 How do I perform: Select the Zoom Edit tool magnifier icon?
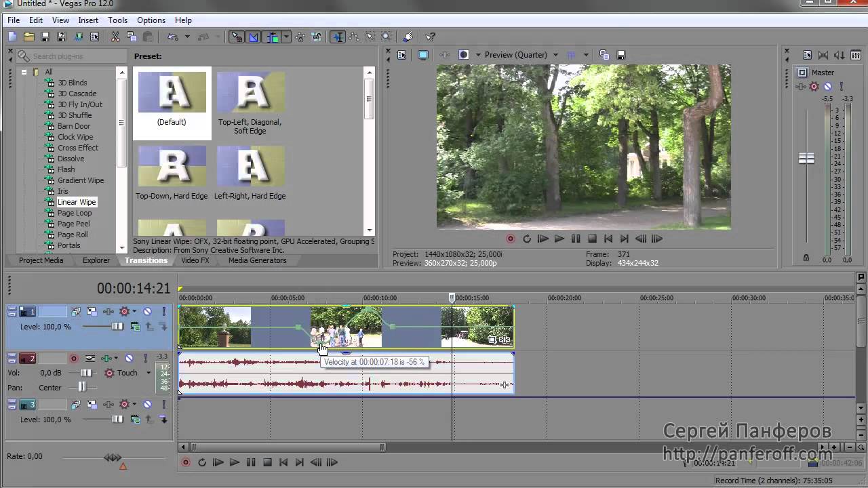pyautogui.click(x=387, y=37)
